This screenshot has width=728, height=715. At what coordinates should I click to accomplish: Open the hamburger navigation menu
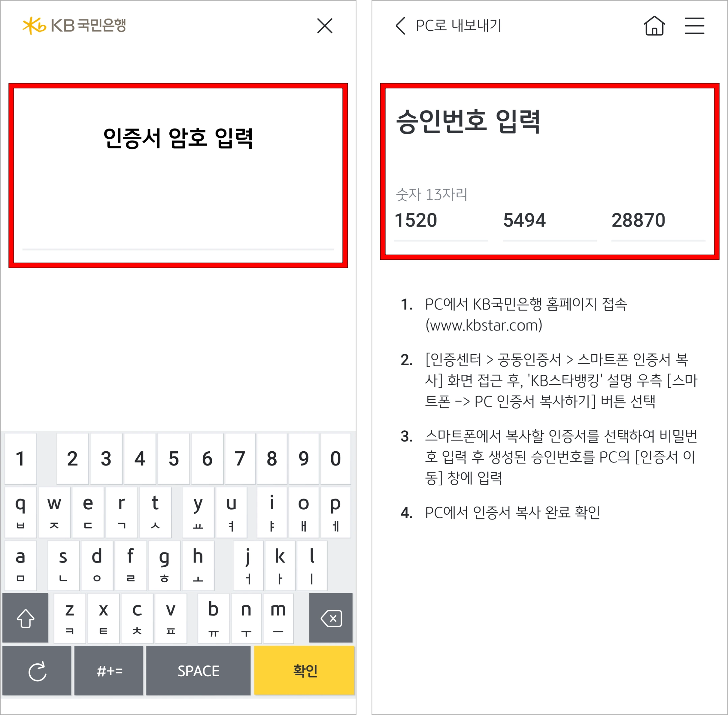(x=695, y=25)
